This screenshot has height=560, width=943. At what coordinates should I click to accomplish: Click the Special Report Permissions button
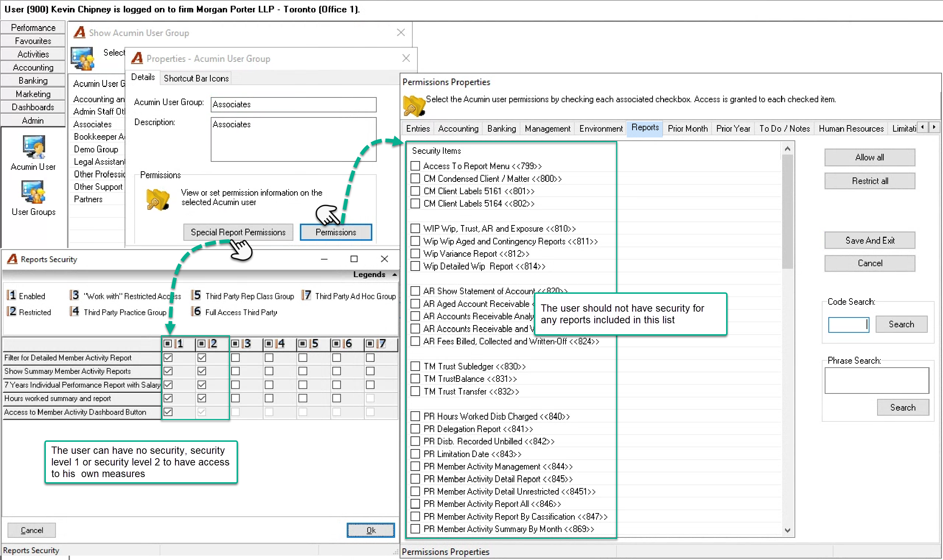pyautogui.click(x=238, y=232)
